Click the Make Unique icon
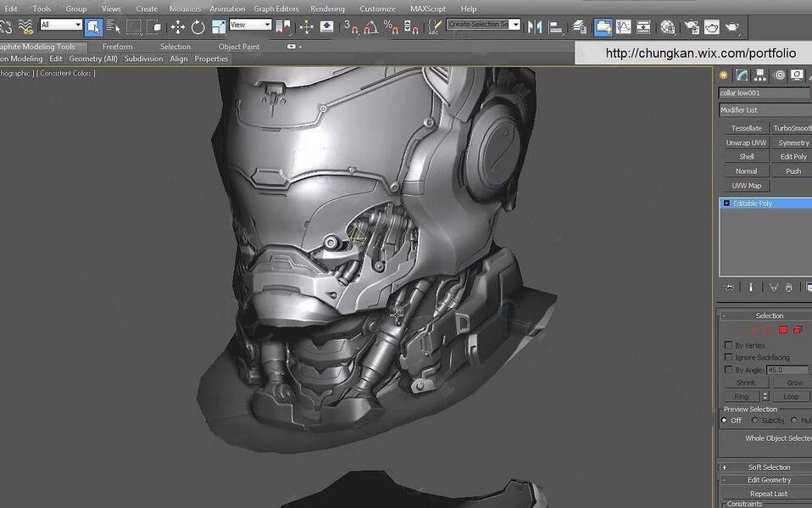Screen dimensions: 812x508 [774, 287]
